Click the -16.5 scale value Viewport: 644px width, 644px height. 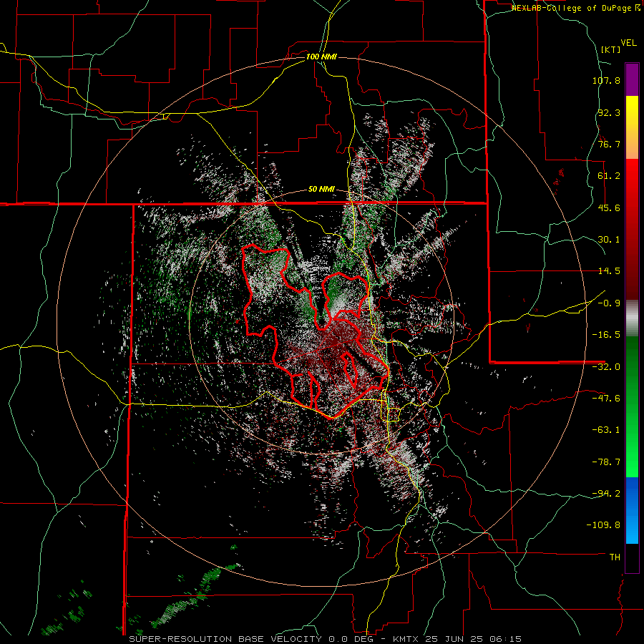tap(606, 335)
